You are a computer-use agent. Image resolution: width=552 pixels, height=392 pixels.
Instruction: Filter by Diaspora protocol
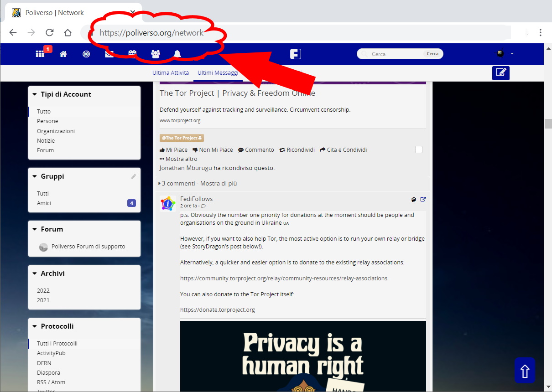click(x=48, y=373)
